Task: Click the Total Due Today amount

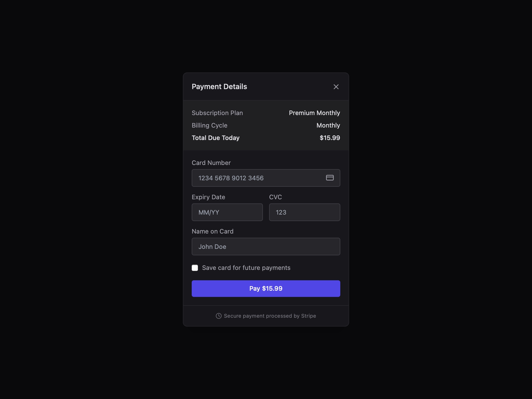Action: pos(329,138)
